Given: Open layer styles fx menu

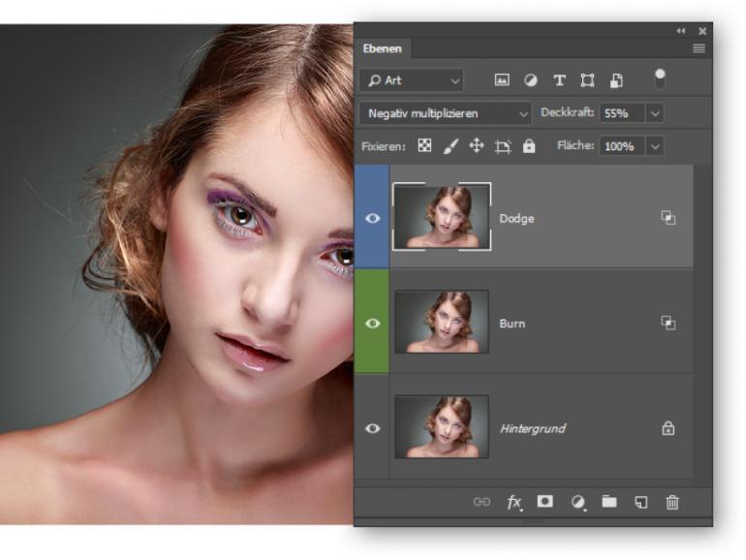Looking at the screenshot, I should (x=513, y=502).
